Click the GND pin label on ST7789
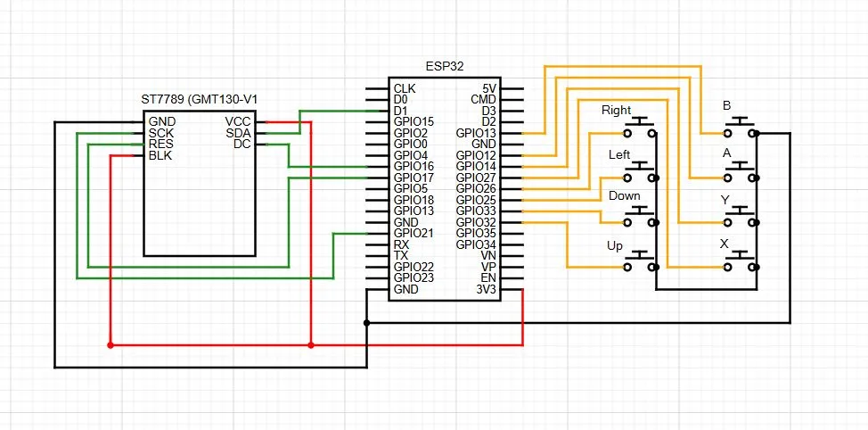Screen dimensions: 868x430 pos(162,122)
